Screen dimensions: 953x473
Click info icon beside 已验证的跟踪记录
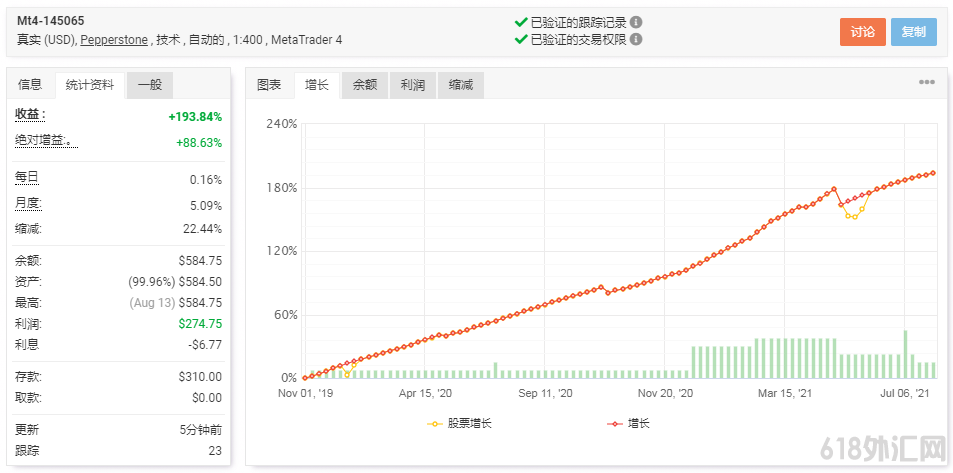point(636,22)
